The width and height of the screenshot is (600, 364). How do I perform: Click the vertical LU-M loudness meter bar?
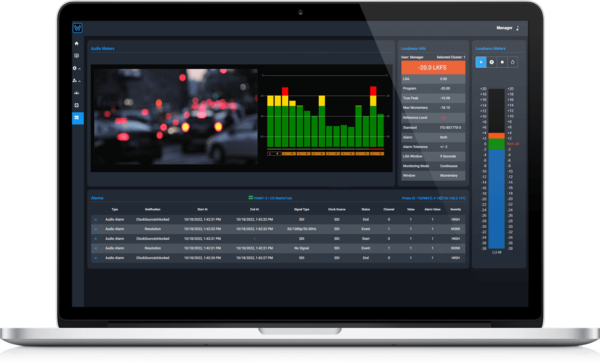coord(496,169)
